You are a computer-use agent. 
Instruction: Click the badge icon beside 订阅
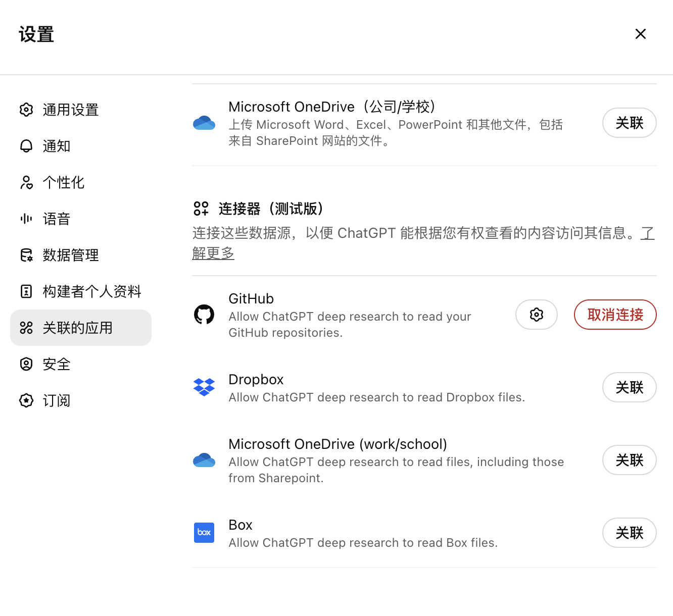coord(26,400)
